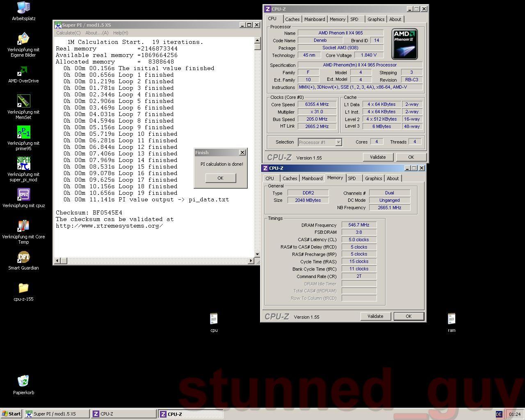
Task: Switch to first CPU-Z taskbar button
Action: 123,414
